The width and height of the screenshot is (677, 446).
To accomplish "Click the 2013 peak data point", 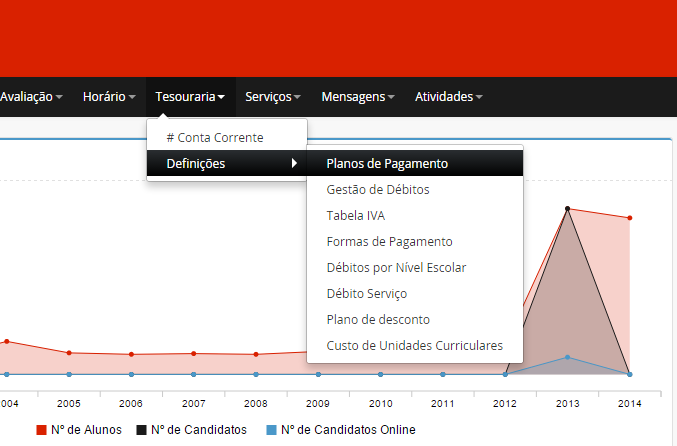I will click(567, 208).
